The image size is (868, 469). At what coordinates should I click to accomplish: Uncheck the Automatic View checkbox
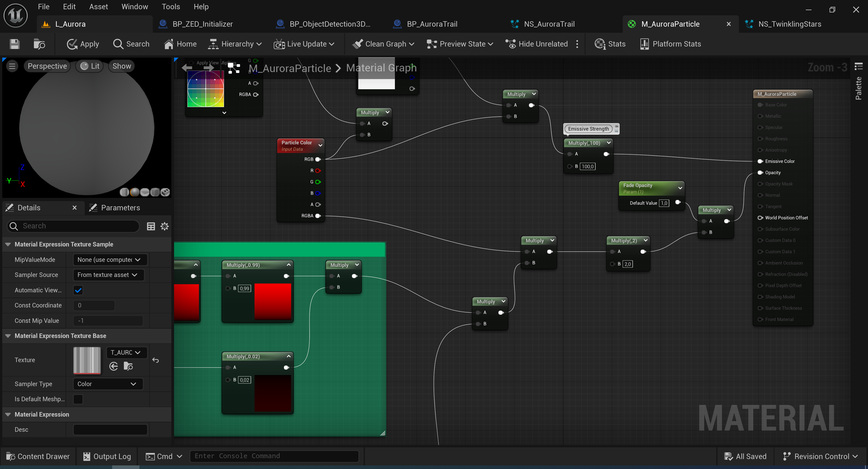pyautogui.click(x=78, y=290)
